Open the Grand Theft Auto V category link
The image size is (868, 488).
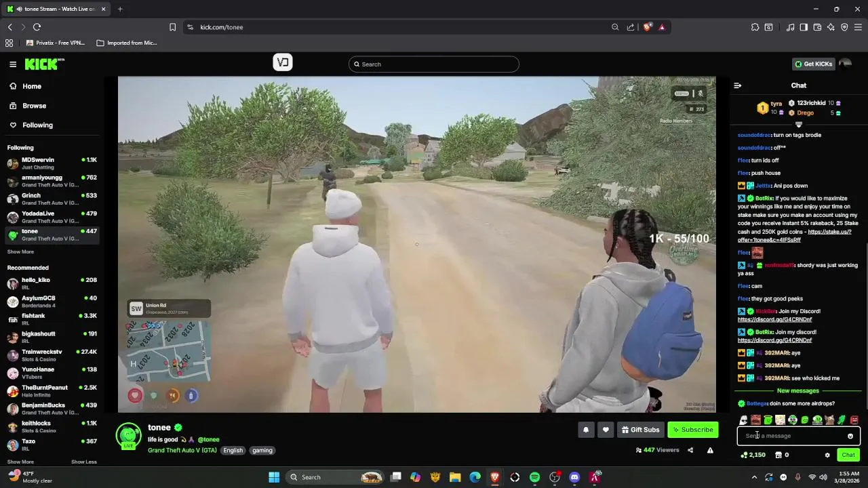182,450
